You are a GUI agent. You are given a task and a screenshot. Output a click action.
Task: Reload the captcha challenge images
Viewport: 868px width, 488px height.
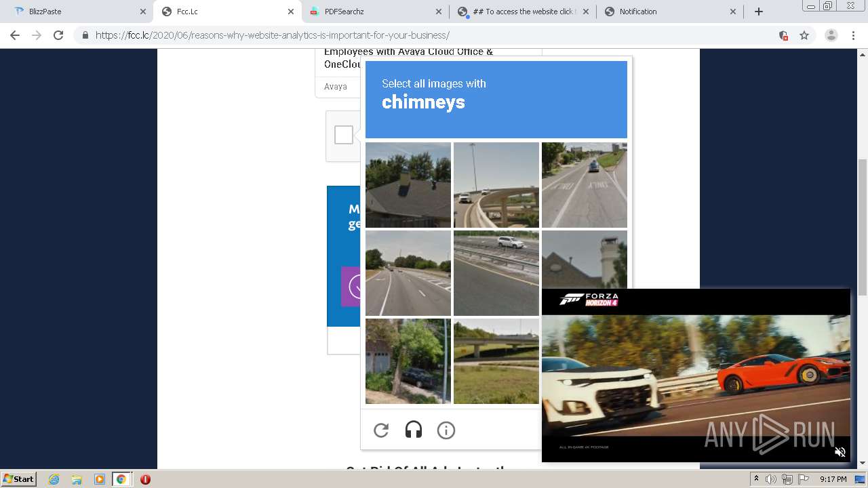coord(381,430)
